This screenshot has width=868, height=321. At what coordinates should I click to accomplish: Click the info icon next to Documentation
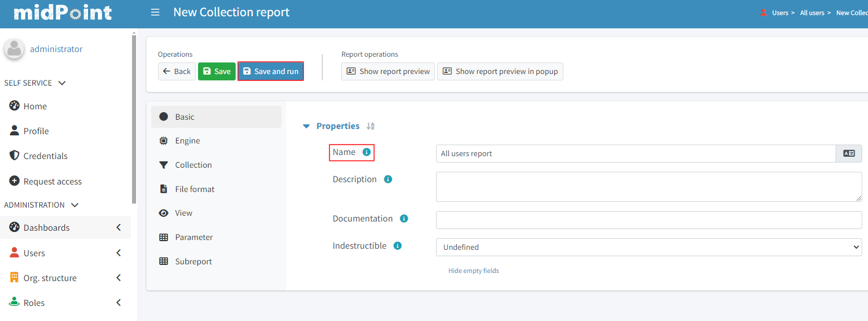tap(404, 219)
